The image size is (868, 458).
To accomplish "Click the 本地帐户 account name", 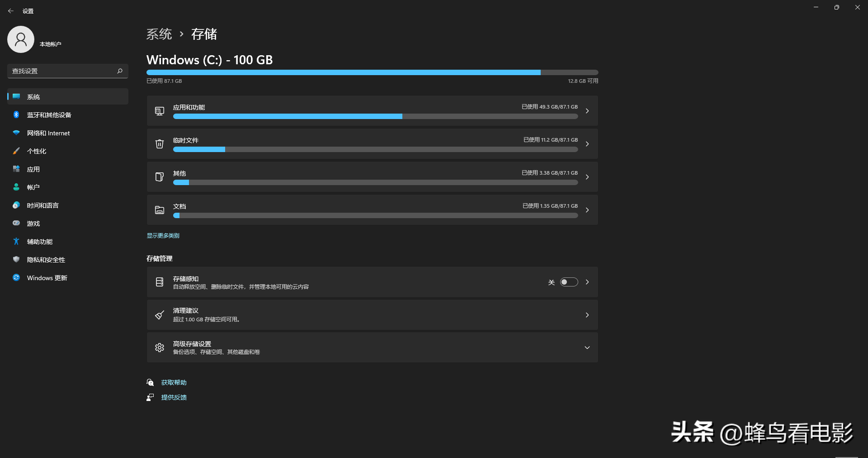I will (x=50, y=44).
